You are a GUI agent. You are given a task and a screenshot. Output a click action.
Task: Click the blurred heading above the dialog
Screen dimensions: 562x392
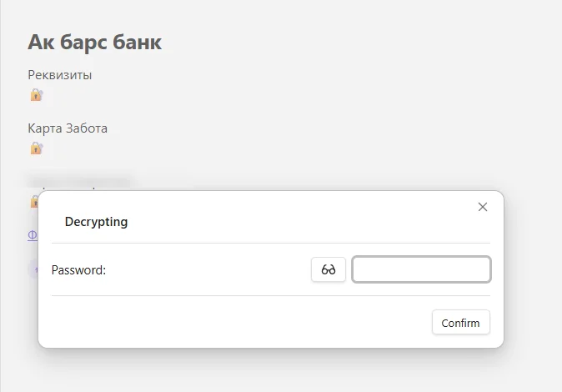[79, 182]
